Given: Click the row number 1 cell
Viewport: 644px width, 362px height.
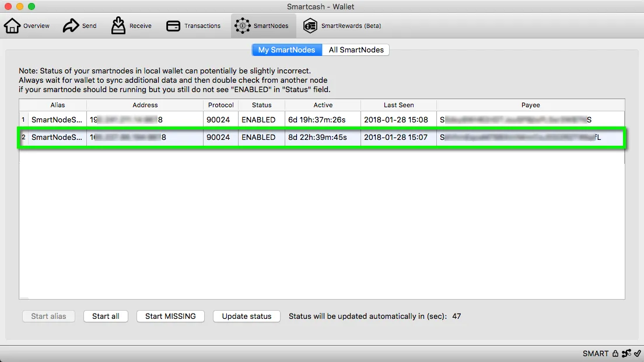Looking at the screenshot, I should coord(23,120).
